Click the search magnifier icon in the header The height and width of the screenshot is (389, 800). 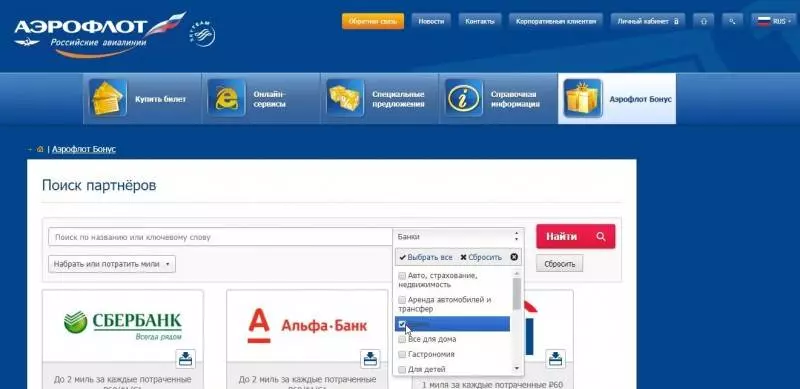[733, 21]
